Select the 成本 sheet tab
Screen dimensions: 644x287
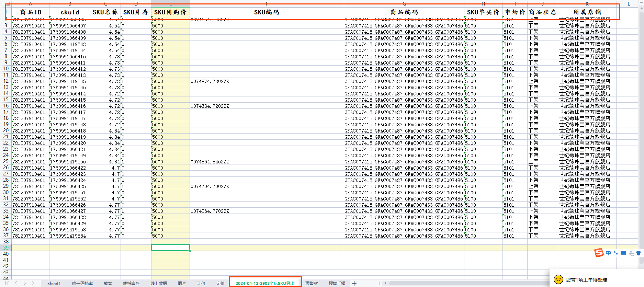(x=108, y=283)
